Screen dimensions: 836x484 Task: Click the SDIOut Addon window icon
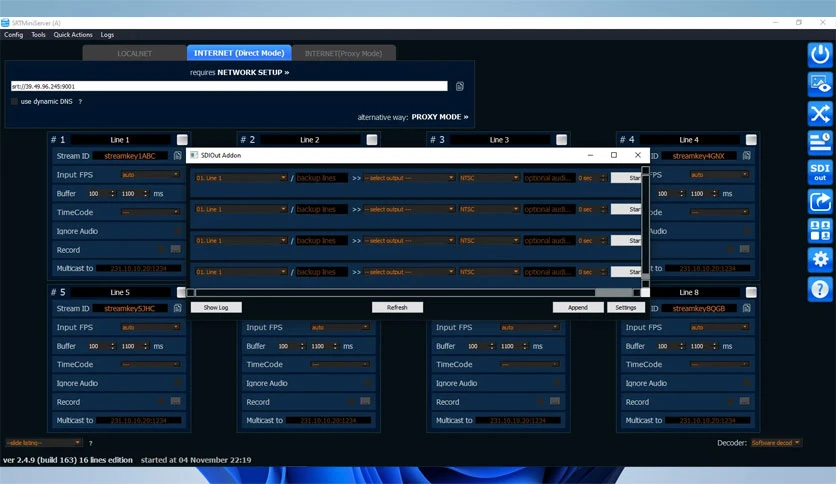194,155
